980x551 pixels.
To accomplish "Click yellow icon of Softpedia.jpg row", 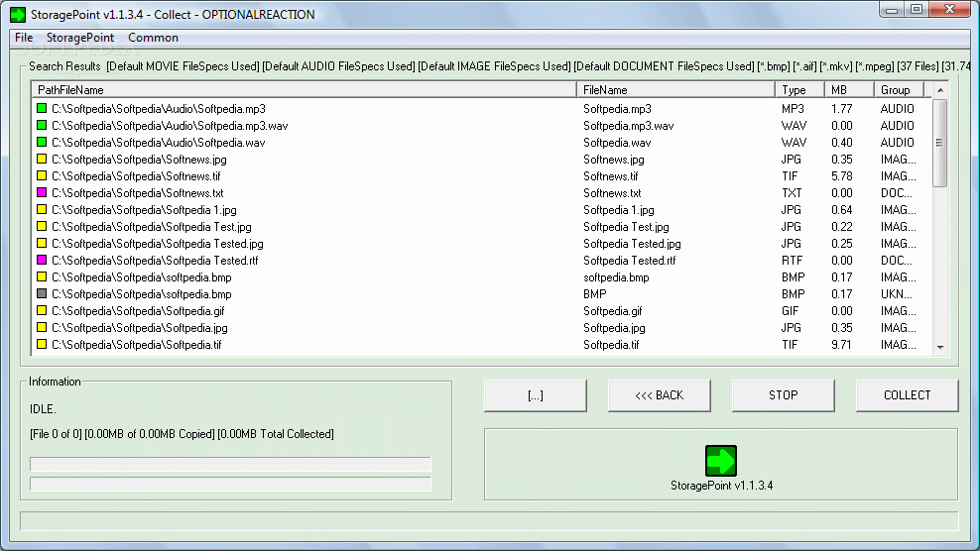I will pyautogui.click(x=42, y=328).
